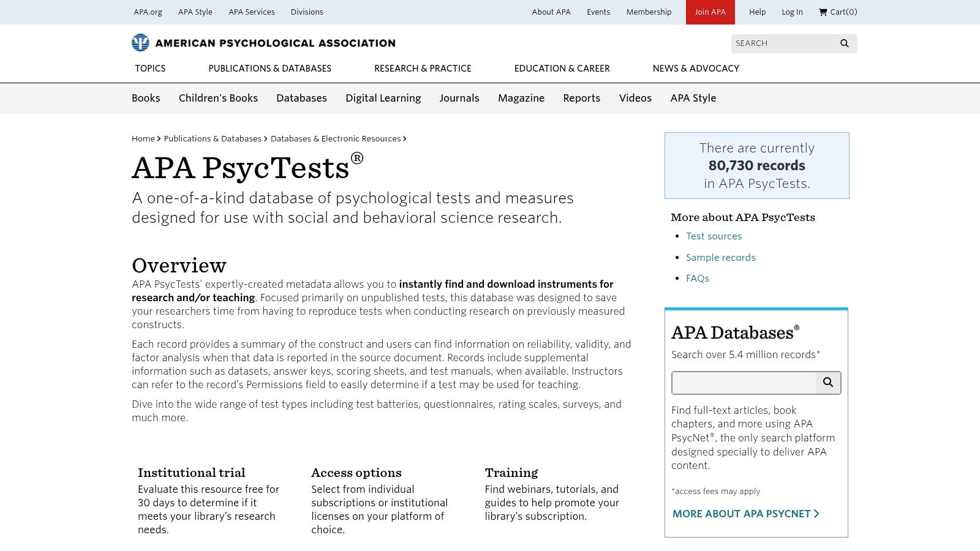Open the Membership page
This screenshot has height=551, width=980.
[649, 12]
